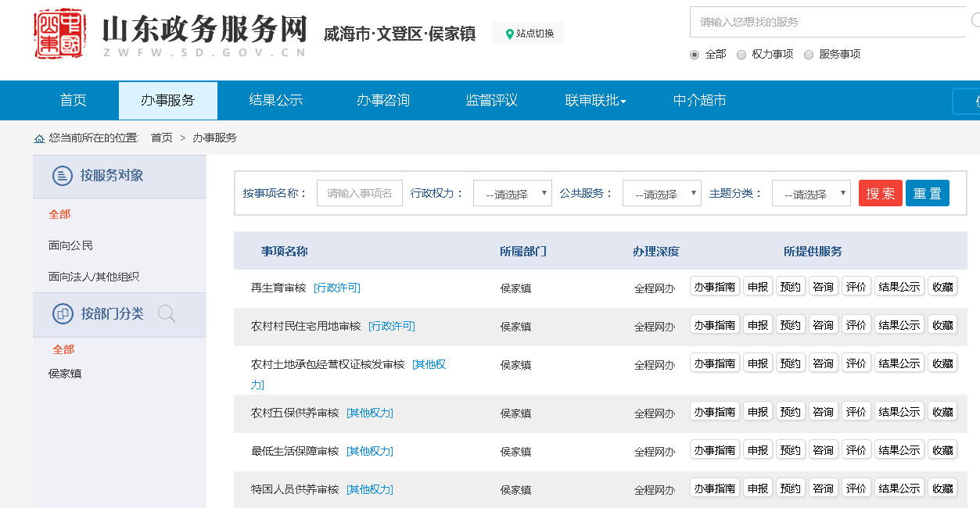
Task: Click the home icon in breadcrumb
Action: (x=39, y=138)
